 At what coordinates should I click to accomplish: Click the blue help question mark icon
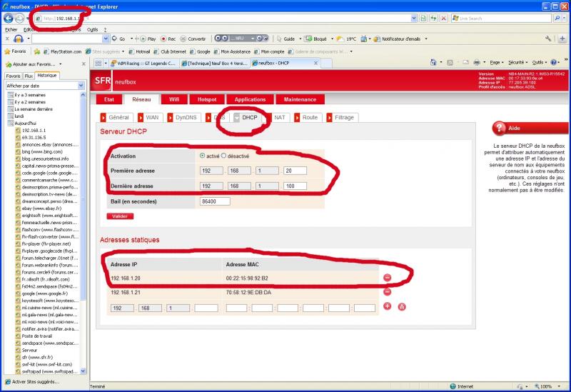[x=554, y=63]
